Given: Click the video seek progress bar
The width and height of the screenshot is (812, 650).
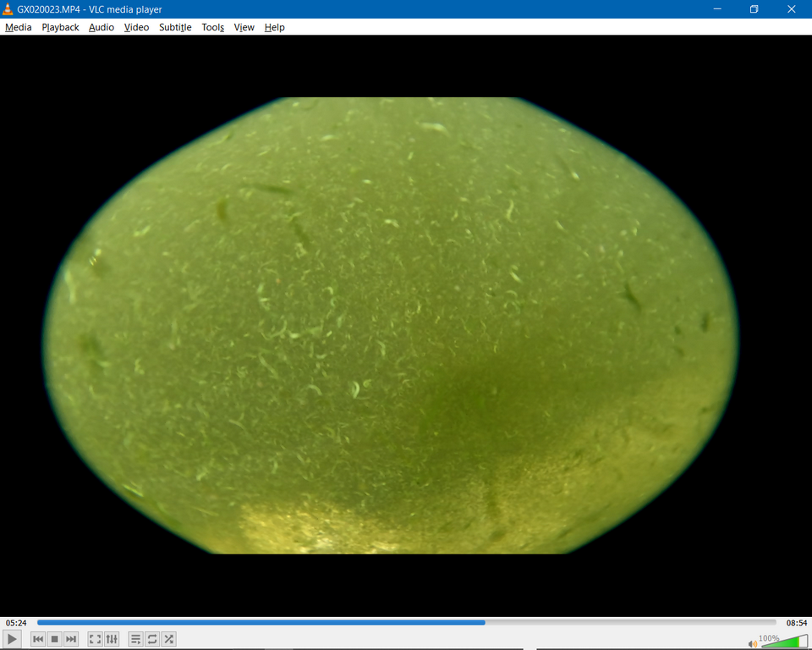Looking at the screenshot, I should 406,622.
